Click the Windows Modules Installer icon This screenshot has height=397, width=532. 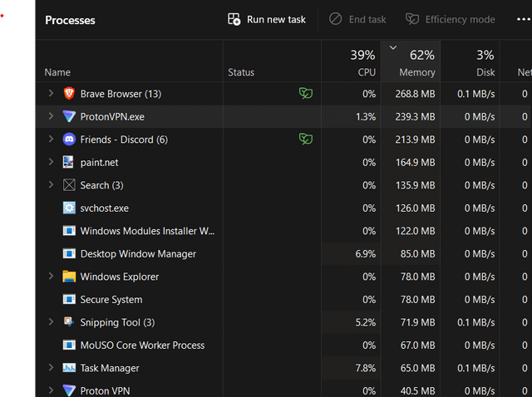click(69, 231)
